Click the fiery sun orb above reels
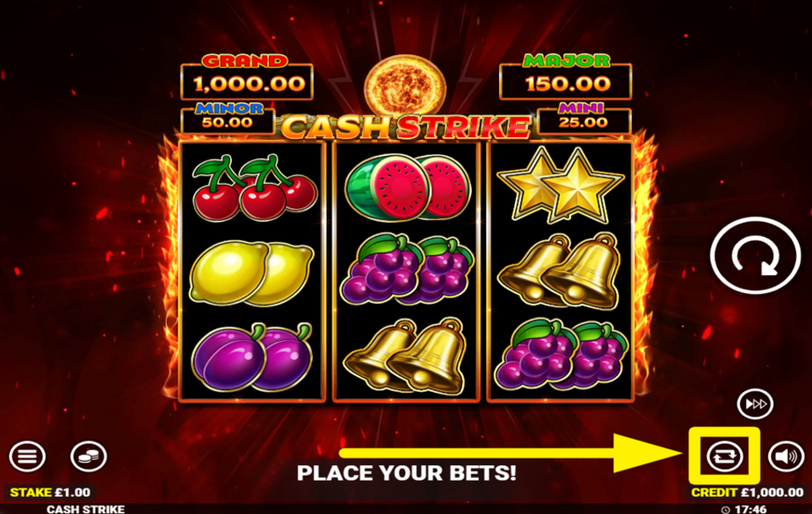Screen dimensions: 812x514 pyautogui.click(x=405, y=85)
